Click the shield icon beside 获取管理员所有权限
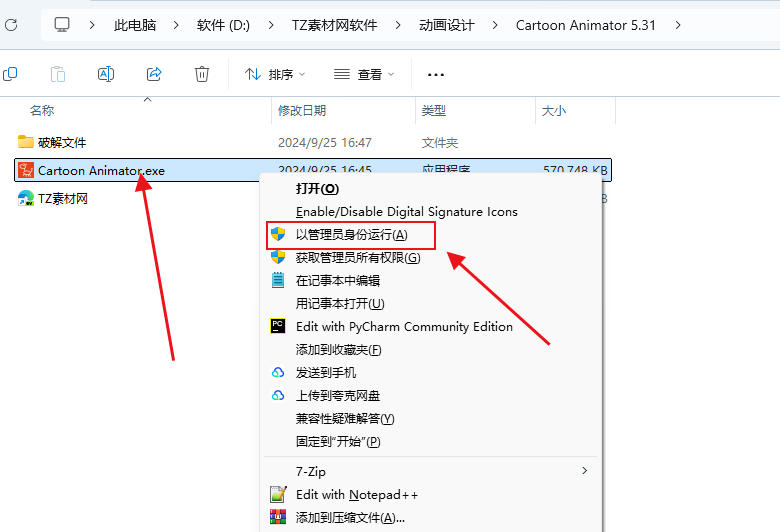 point(278,257)
